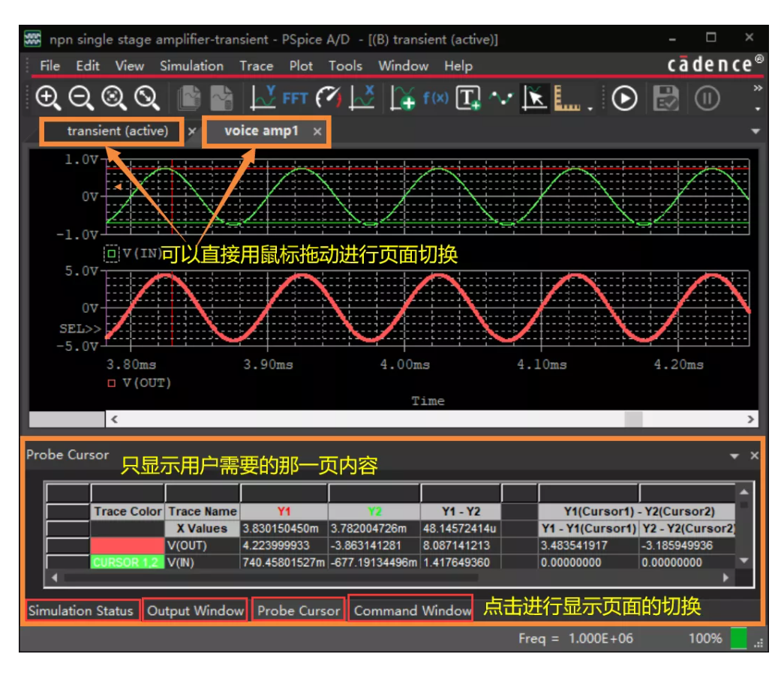Click the Zoom Fit icon
784x675 pixels.
tap(147, 97)
